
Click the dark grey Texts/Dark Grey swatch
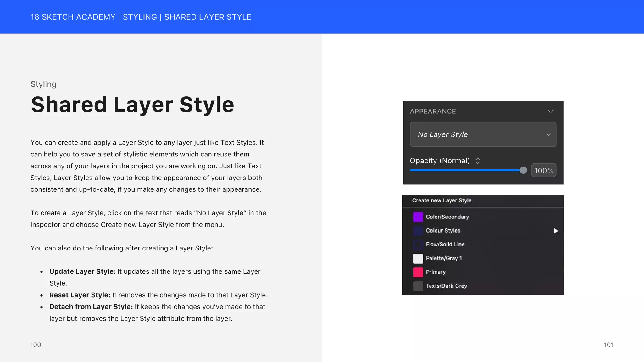418,286
